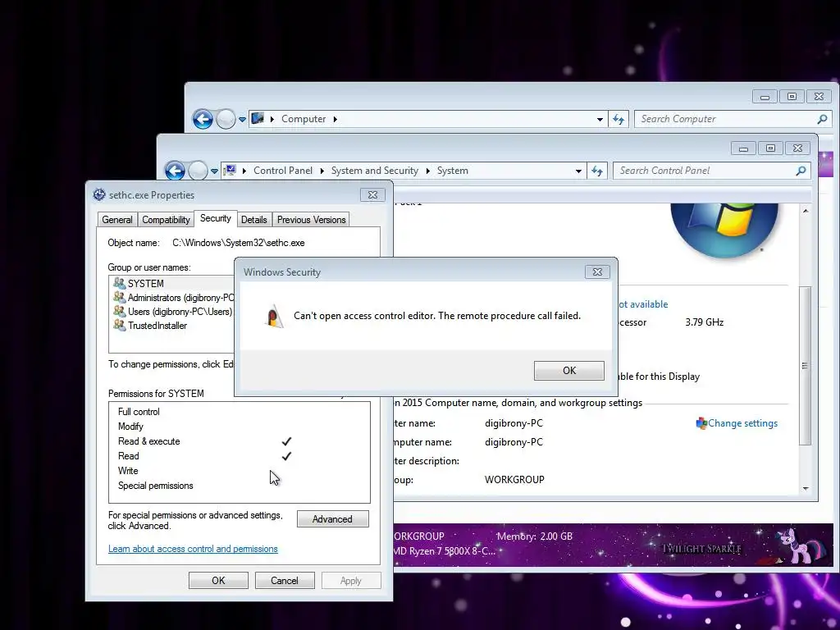Refresh the Computer window
This screenshot has height=630, width=840.
(619, 119)
